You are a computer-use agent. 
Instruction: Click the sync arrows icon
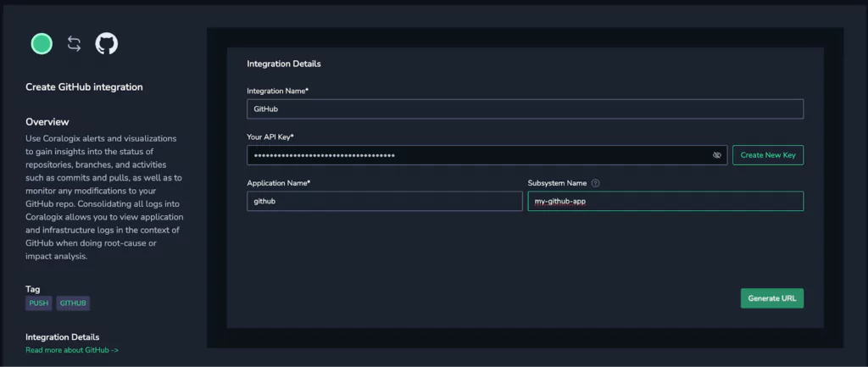75,44
